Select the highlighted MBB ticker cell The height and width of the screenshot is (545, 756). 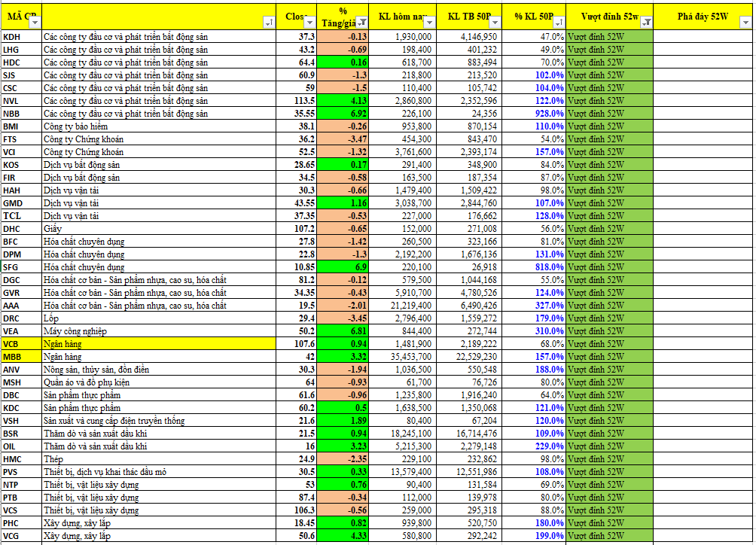tap(20, 356)
